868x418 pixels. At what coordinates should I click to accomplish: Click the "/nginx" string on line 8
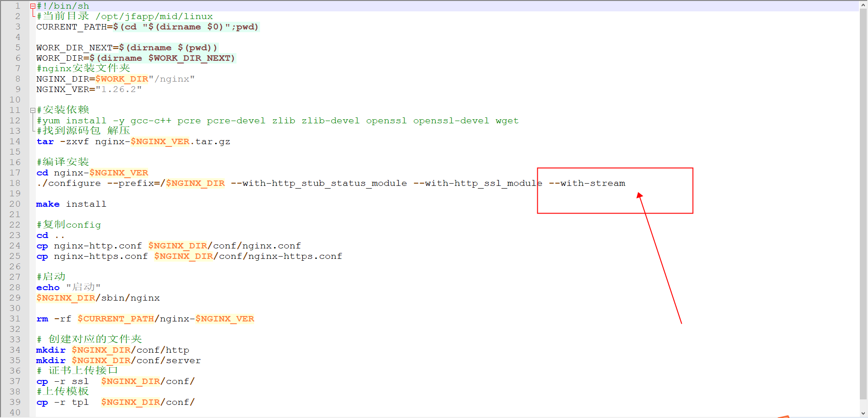pyautogui.click(x=172, y=79)
